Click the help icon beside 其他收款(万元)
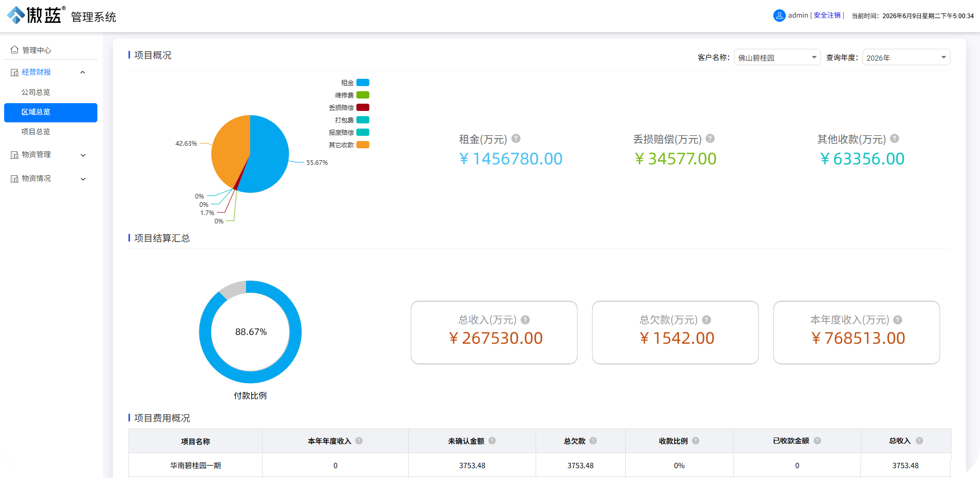Image resolution: width=980 pixels, height=478 pixels. pos(895,138)
